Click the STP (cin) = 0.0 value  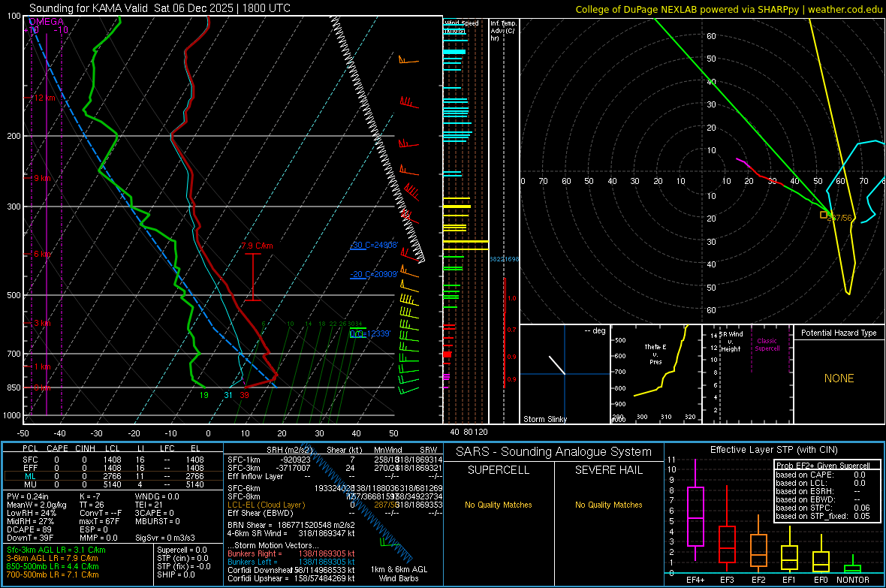(182, 559)
